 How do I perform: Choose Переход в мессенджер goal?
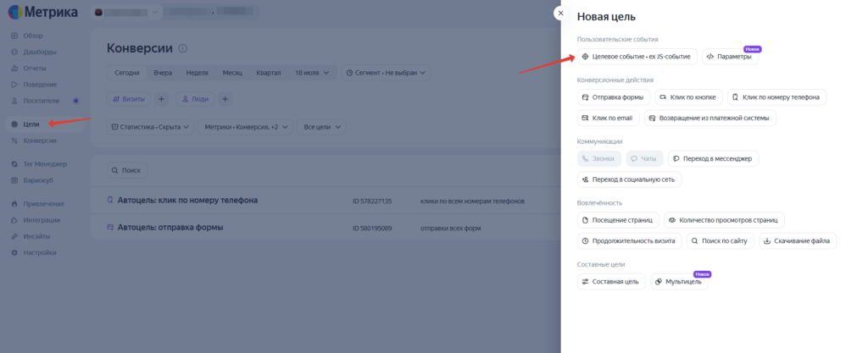[x=713, y=158]
